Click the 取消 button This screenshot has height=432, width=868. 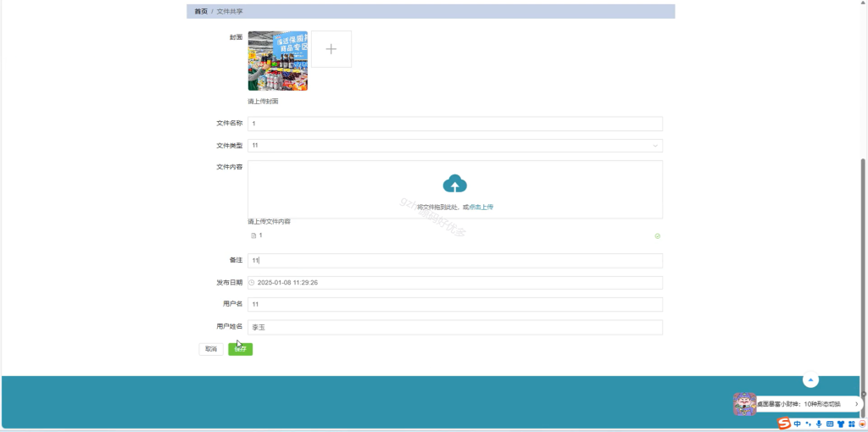pyautogui.click(x=211, y=349)
